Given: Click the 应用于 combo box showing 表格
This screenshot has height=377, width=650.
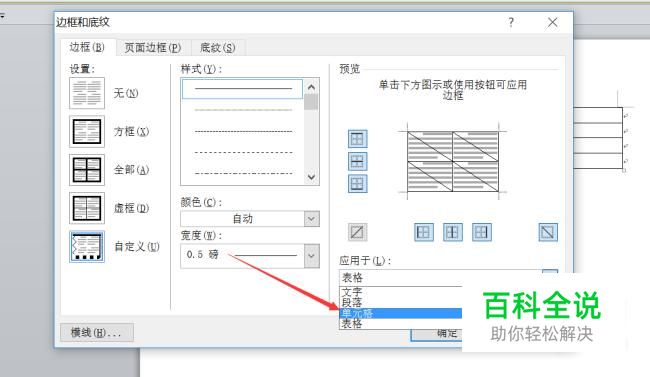Looking at the screenshot, I should (448, 277).
